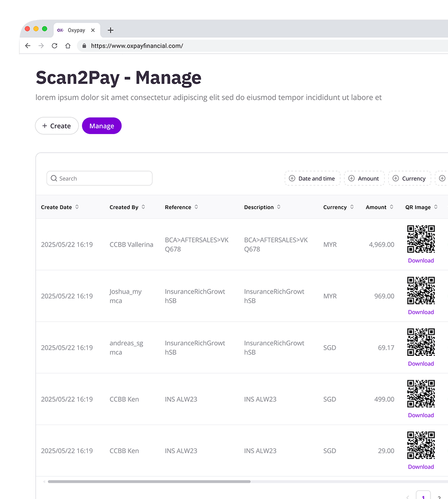Add the Amount filter
The height and width of the screenshot is (499, 448).
tap(364, 178)
